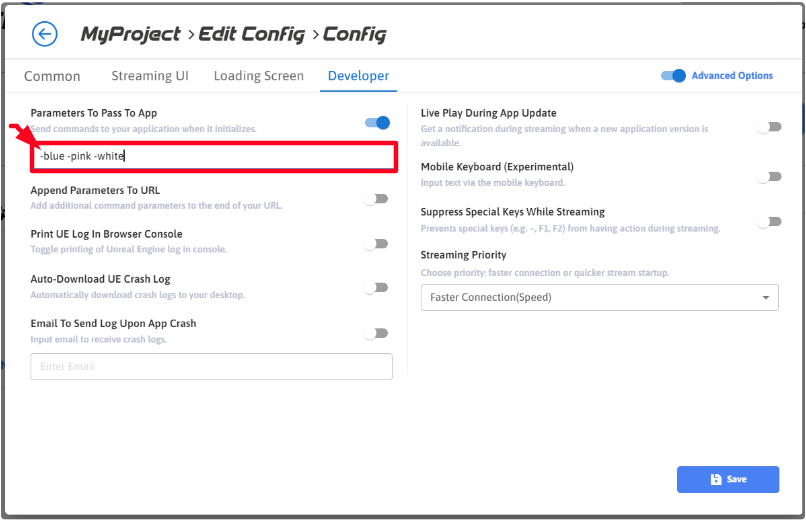Enable Auto-Download UE Crash Log

(x=375, y=288)
